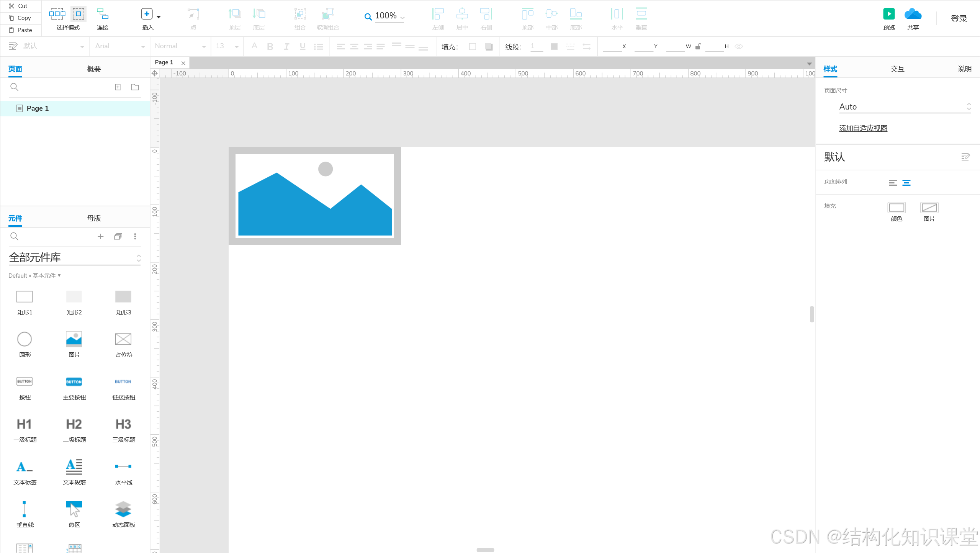Click the 登录 login button
Viewport: 980px width, 553px height.
959,18
